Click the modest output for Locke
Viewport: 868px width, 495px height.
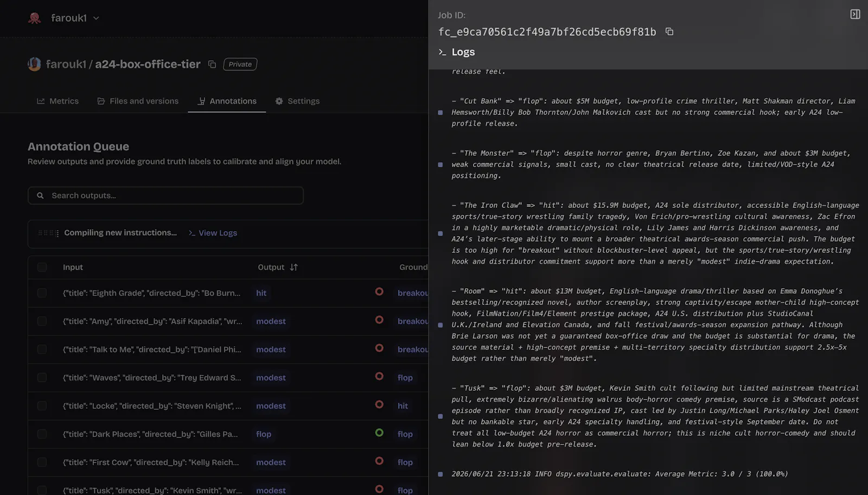(271, 406)
